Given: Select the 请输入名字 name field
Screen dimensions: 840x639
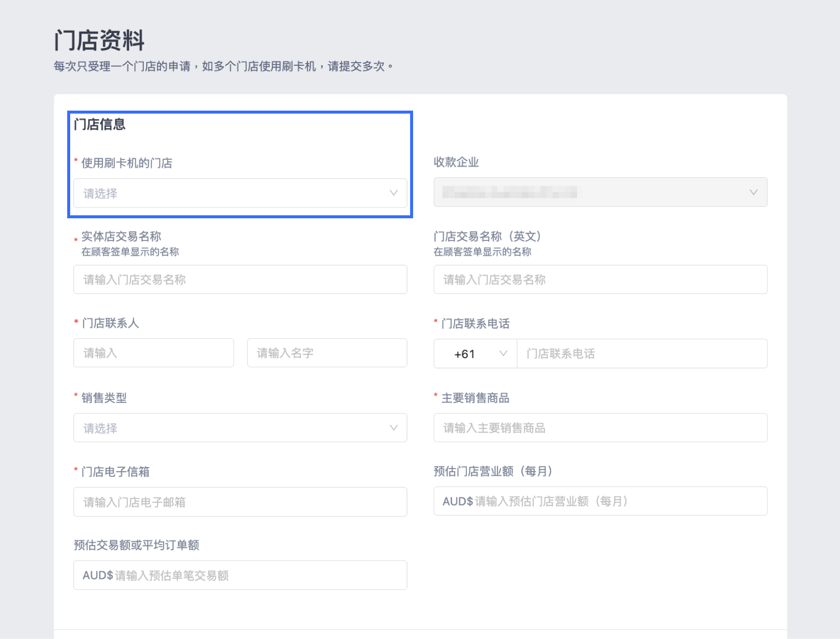Looking at the screenshot, I should click(x=327, y=353).
